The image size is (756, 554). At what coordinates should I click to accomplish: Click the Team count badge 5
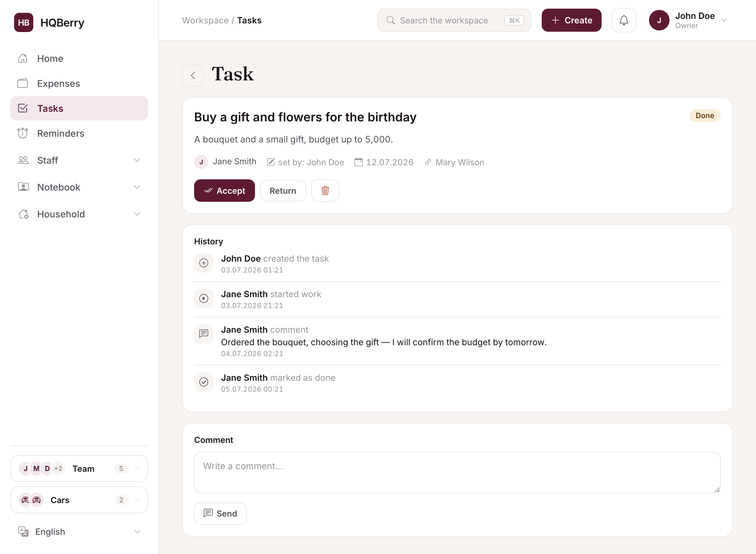(121, 468)
